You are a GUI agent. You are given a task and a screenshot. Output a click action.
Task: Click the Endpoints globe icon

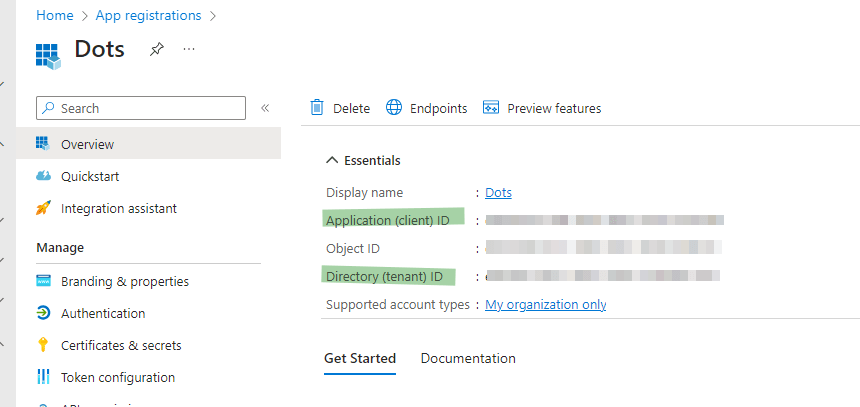point(394,108)
